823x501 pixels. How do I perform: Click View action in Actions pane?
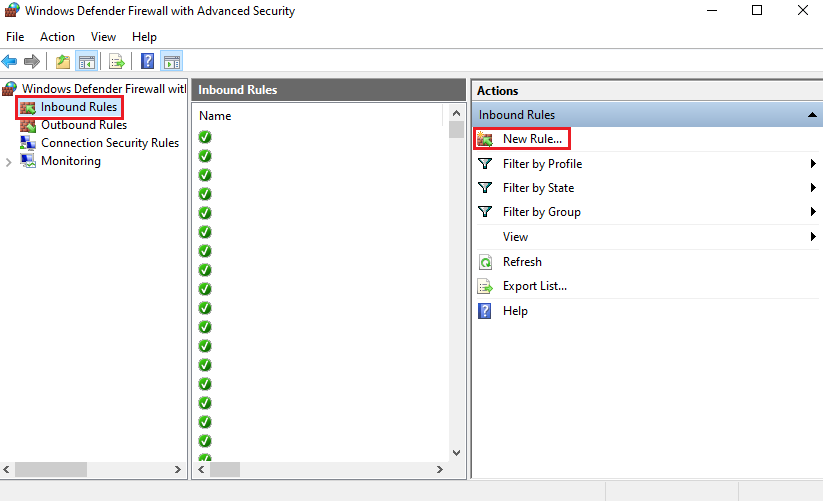point(515,237)
